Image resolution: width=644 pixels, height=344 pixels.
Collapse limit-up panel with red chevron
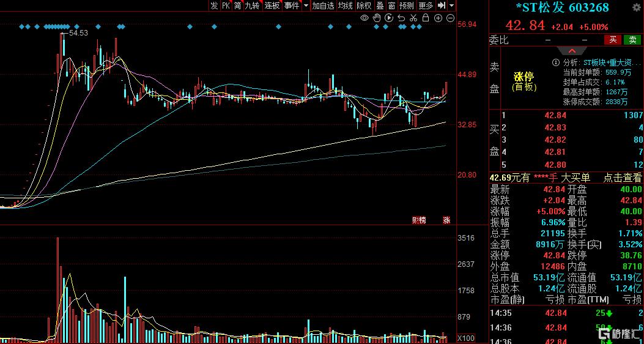[572, 51]
